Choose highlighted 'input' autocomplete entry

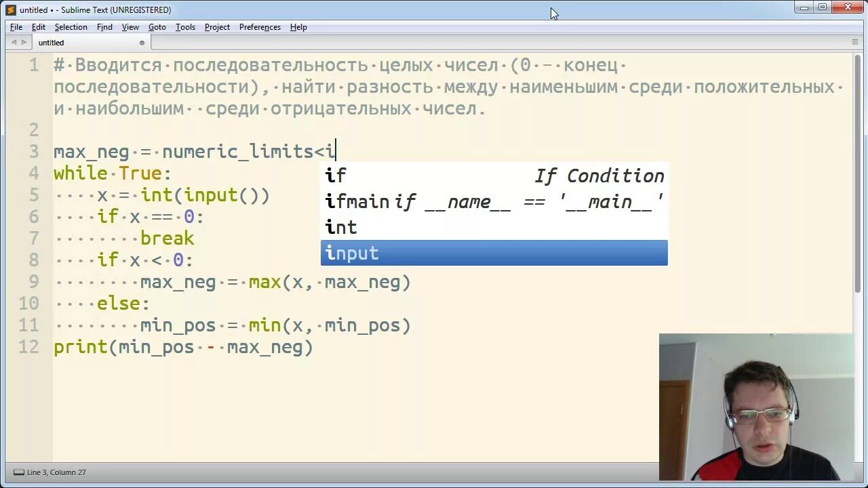tap(494, 253)
